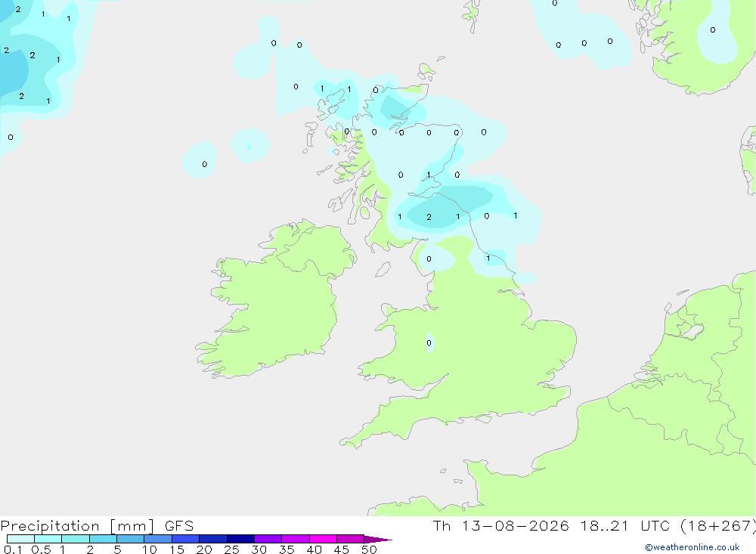
Task: Click the '0.5' legend scale label
Action: tap(41, 549)
